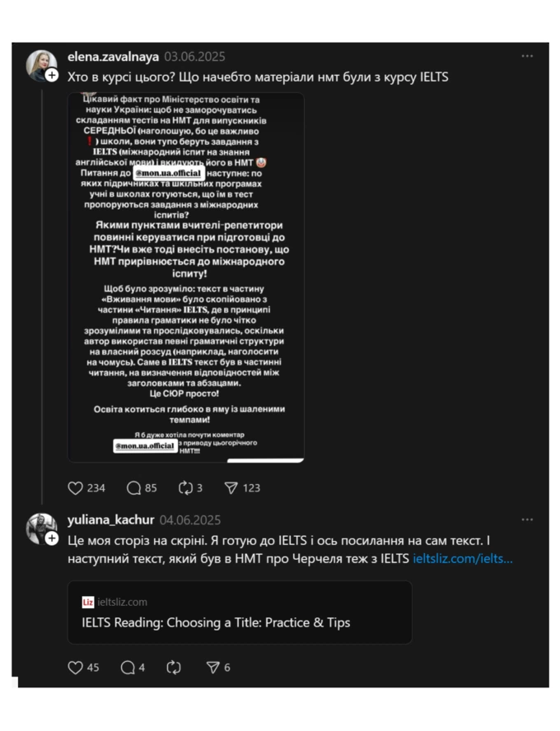
Task: Open comments on yuliana_kachur's reply
Action: pyautogui.click(x=128, y=668)
